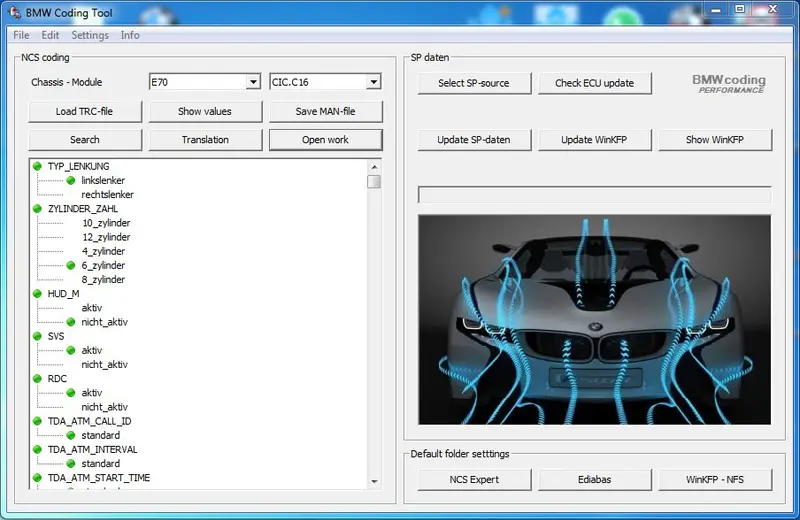Select nicht_aktiv under HUD_M
This screenshot has height=520, width=800.
coord(105,322)
